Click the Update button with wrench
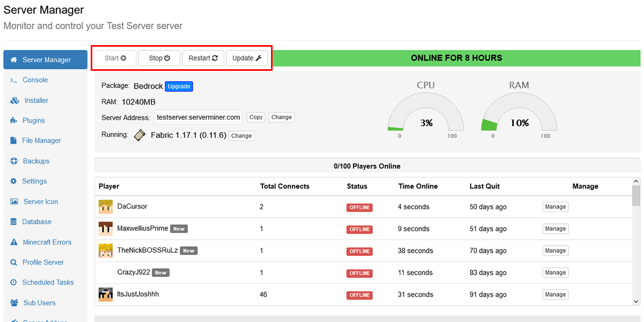The image size is (644, 322). coord(247,58)
